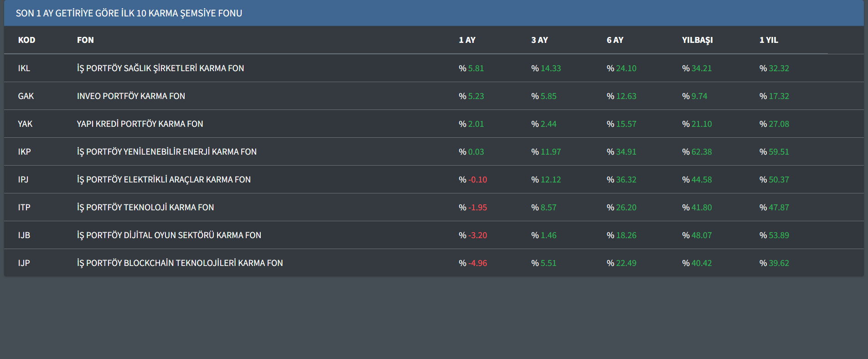Select YAPI KREDİ PORTFÖY KARMA FON
This screenshot has width=868, height=359.
(140, 124)
